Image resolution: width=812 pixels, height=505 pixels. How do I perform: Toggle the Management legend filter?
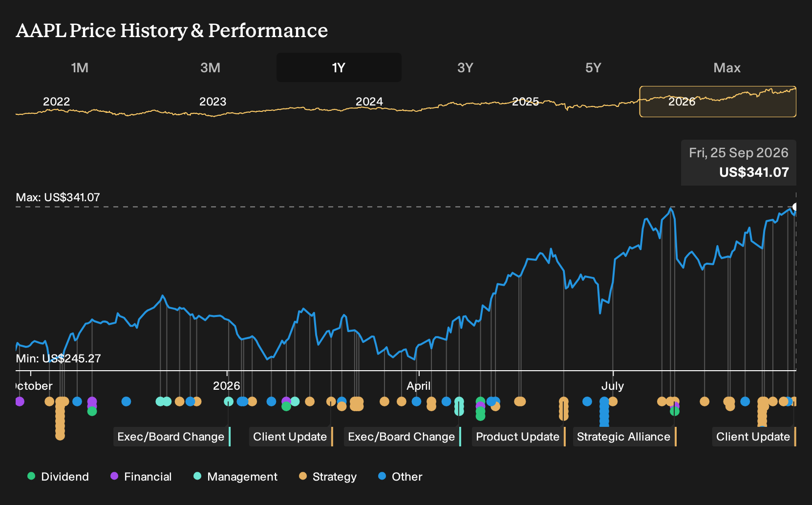click(x=235, y=477)
